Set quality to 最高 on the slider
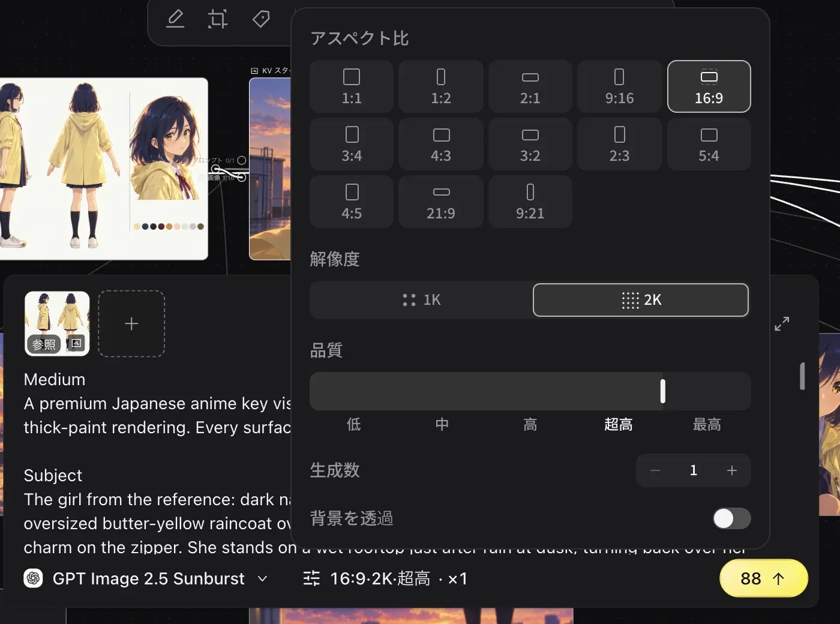 click(707, 425)
